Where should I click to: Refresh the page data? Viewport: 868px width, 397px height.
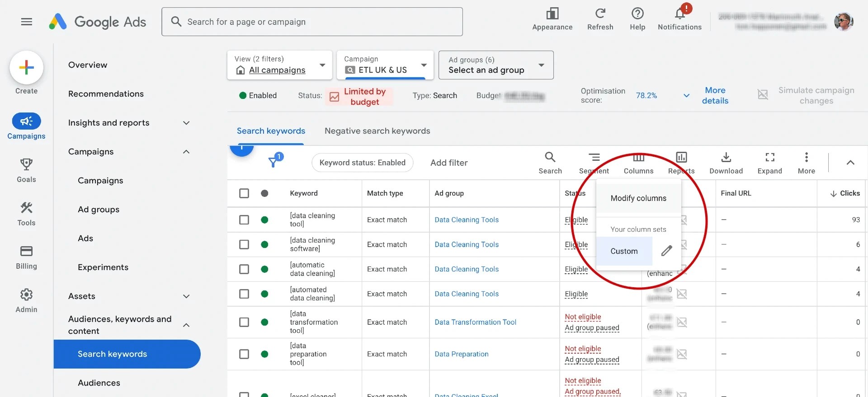click(600, 19)
